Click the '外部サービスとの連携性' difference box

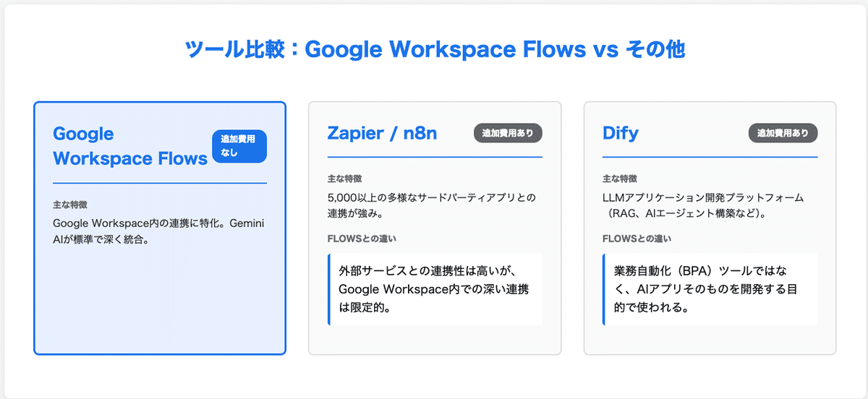pos(435,289)
